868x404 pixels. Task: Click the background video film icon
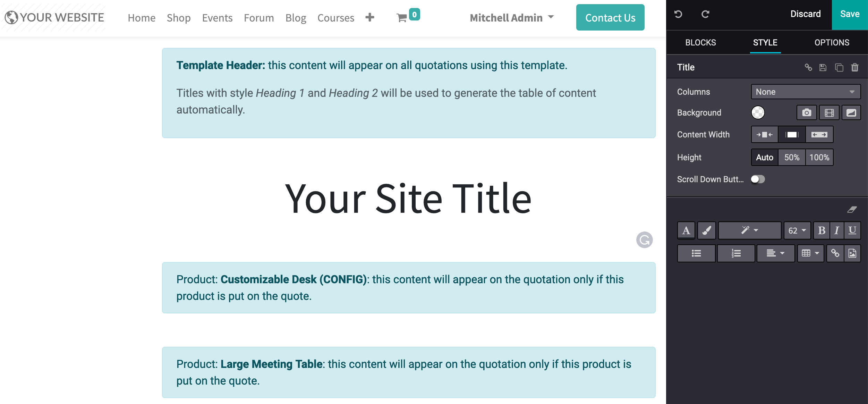[x=829, y=112]
